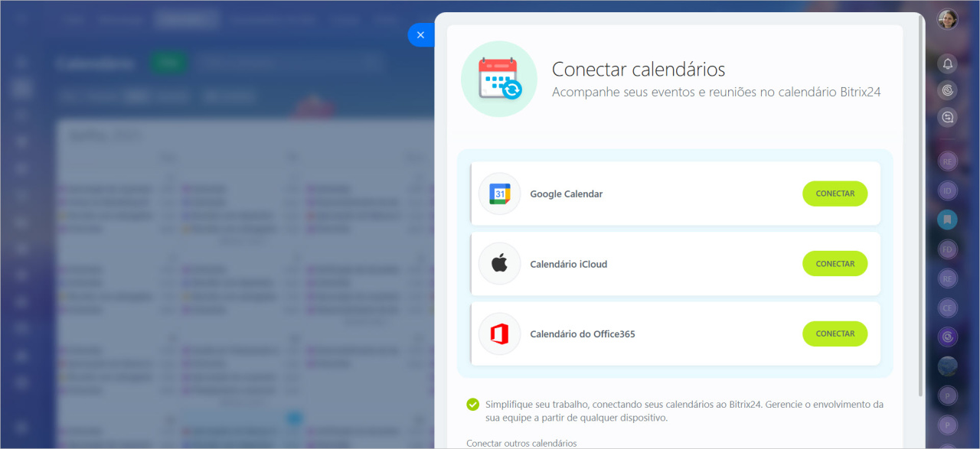
Task: Close the Conectar calendários side panel
Action: click(420, 35)
